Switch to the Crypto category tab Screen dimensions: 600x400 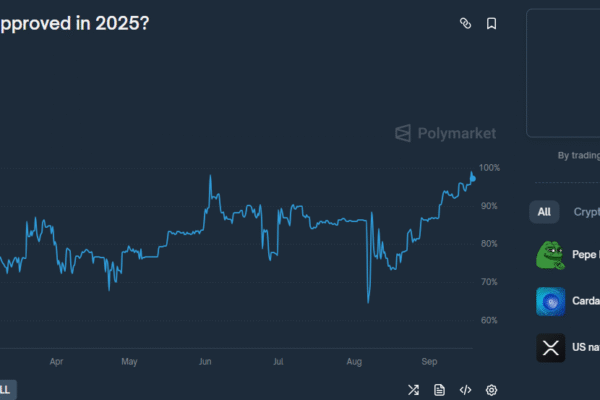pyautogui.click(x=586, y=212)
